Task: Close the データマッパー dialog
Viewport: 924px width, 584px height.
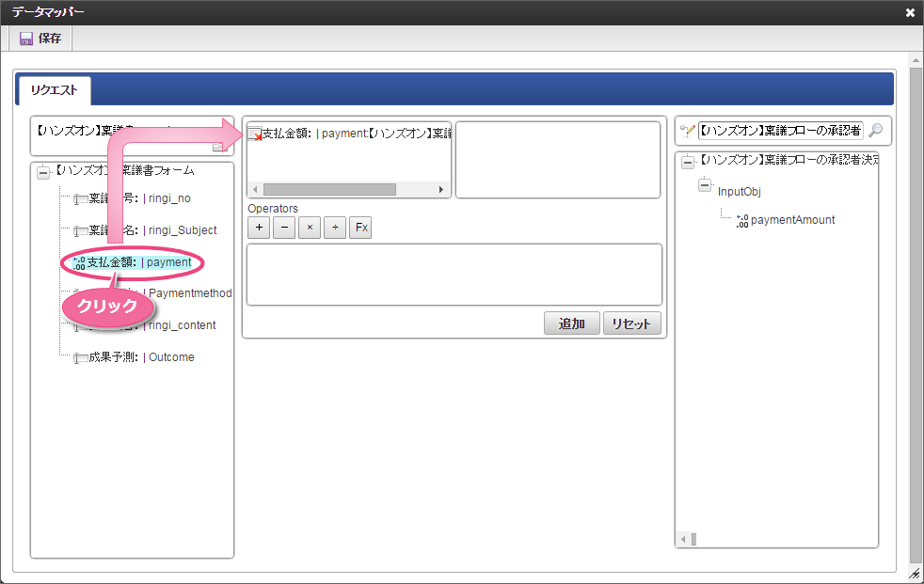Action: [x=910, y=12]
